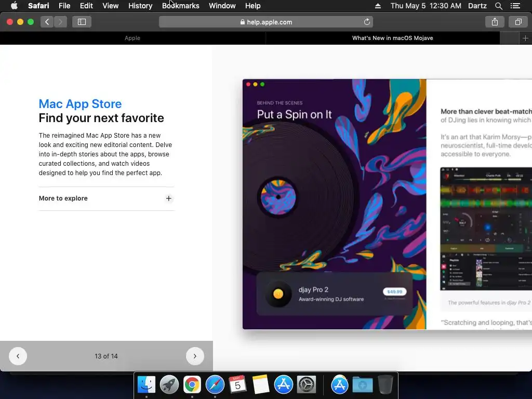532x399 pixels.
Task: Reload the page
Action: [x=367, y=22]
